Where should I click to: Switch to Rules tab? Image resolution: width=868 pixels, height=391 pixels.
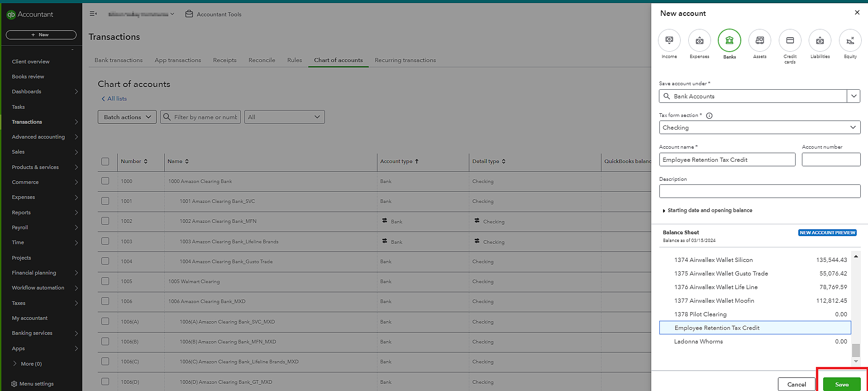tap(295, 60)
